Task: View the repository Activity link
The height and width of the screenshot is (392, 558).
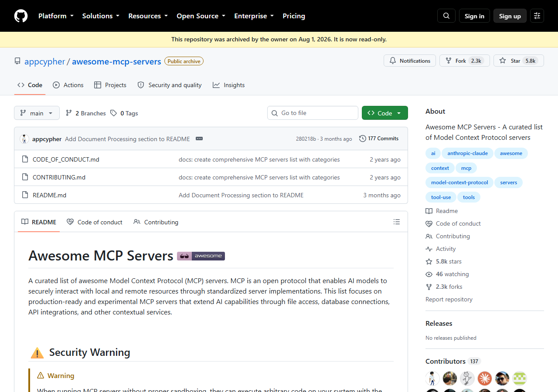Action: coord(441,249)
